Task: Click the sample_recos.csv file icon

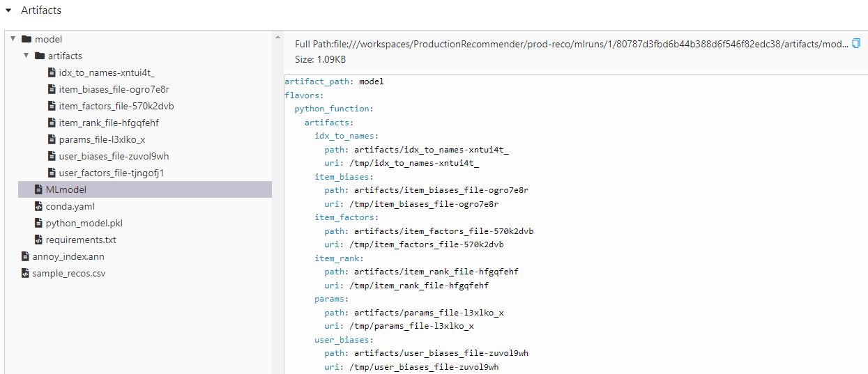Action: [26, 273]
